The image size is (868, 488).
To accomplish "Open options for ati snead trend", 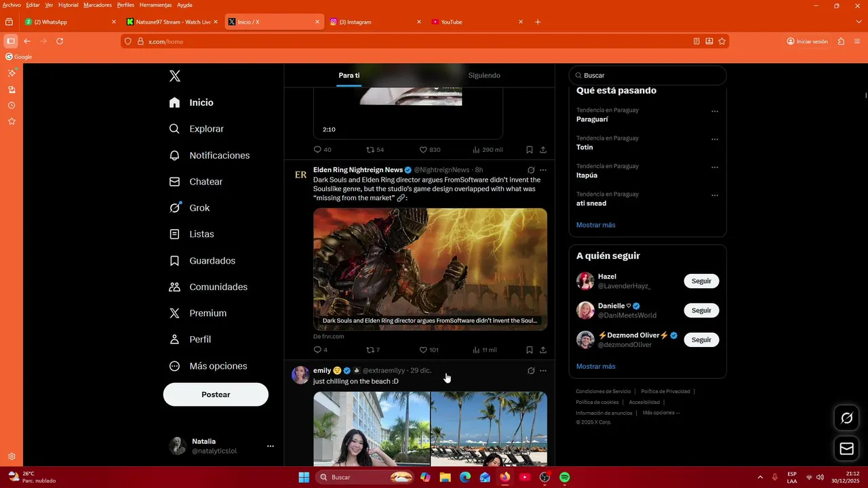I will point(715,195).
